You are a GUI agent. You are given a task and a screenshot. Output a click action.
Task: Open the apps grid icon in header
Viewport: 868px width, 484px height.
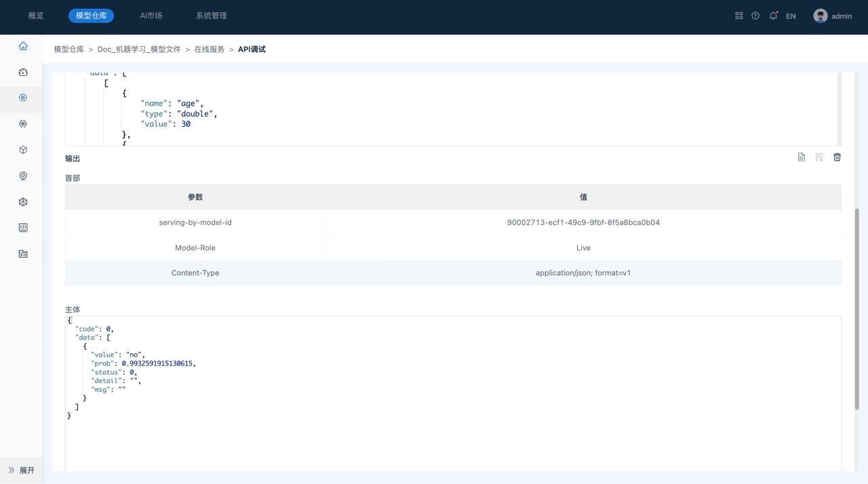pyautogui.click(x=739, y=16)
